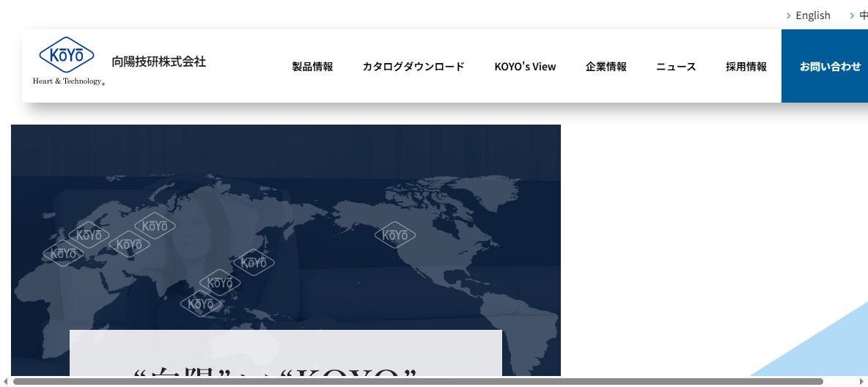Click the left arrow of the horizontal scrollbar
Image resolution: width=868 pixels, height=387 pixels.
click(6, 381)
